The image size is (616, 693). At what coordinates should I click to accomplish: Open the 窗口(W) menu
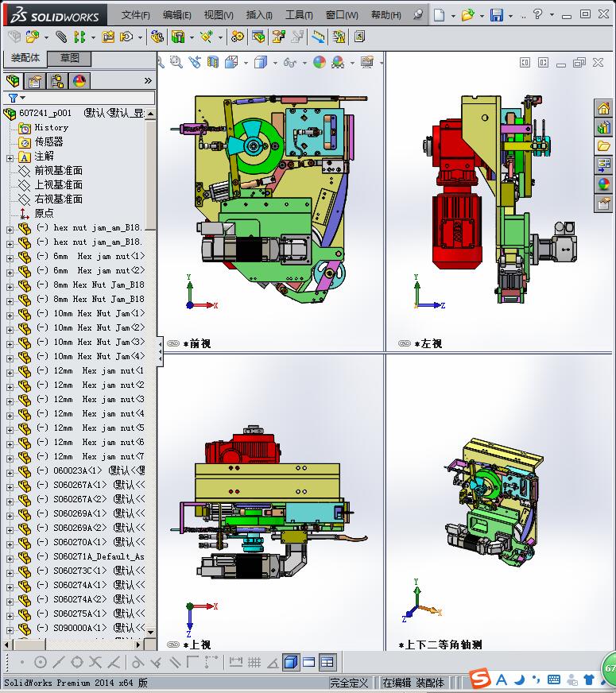click(x=342, y=15)
